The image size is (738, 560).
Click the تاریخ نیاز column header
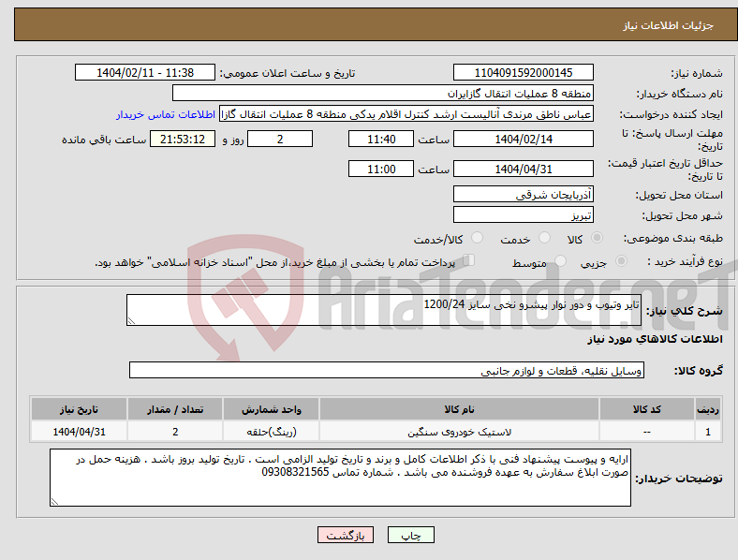coord(79,409)
